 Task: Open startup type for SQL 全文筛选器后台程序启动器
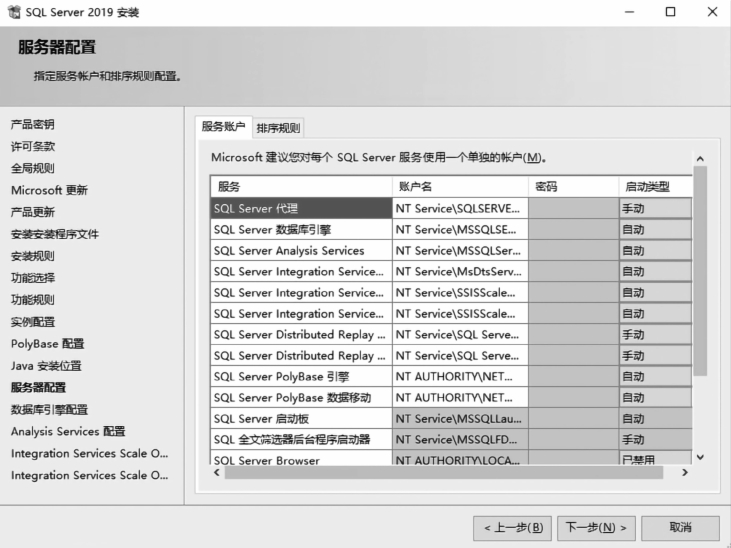click(x=655, y=439)
